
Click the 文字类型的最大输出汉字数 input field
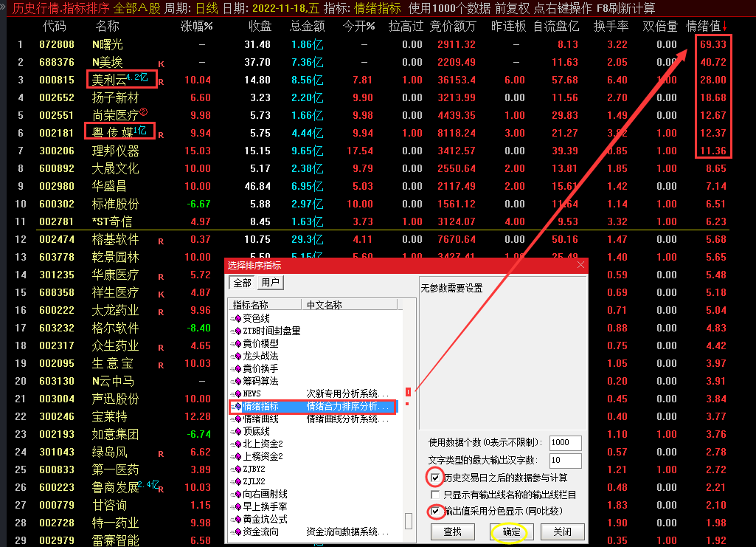(x=565, y=460)
